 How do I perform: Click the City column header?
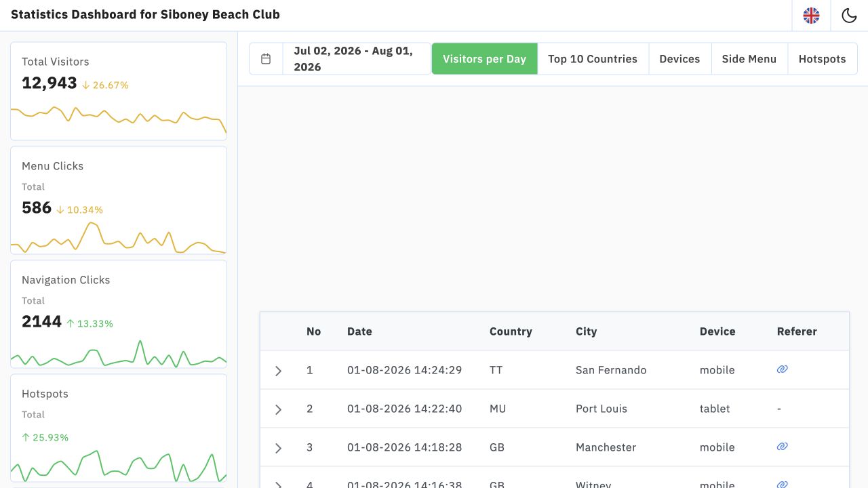pos(587,331)
